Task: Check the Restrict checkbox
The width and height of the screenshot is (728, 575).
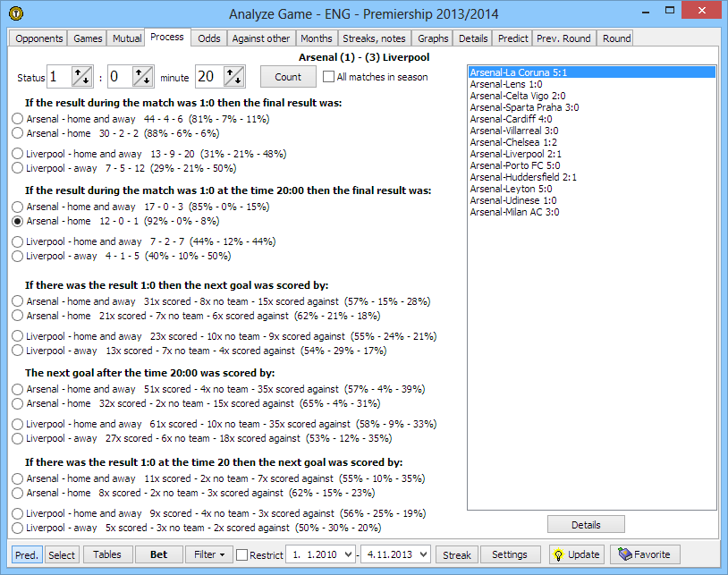Action: pos(242,555)
